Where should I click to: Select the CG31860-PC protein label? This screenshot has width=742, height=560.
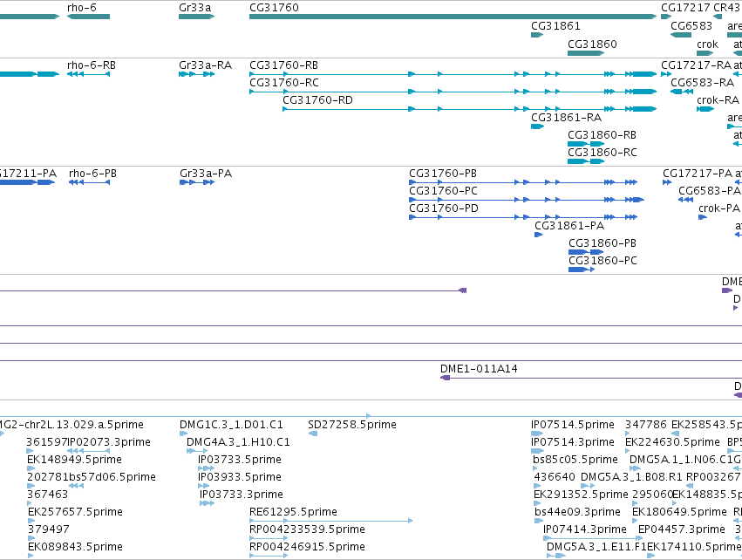[602, 262]
